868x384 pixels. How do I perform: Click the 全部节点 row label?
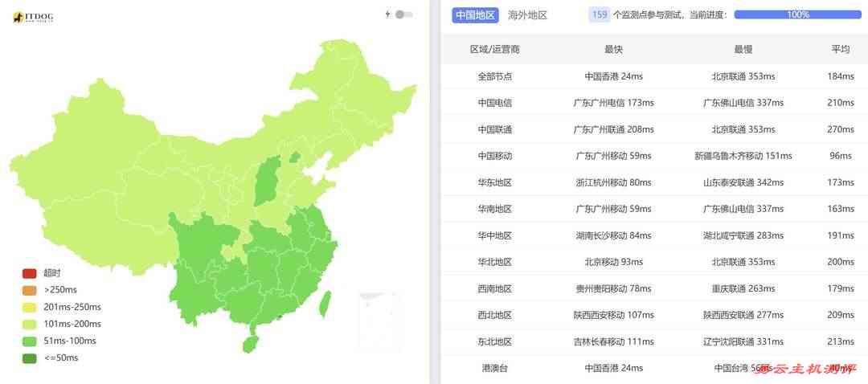(x=495, y=76)
